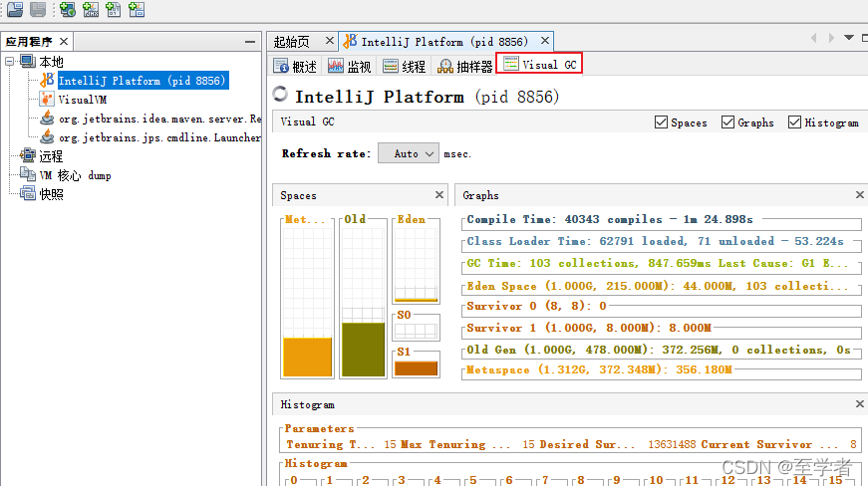Screen dimensions: 868x486
Task: Click the Add VM coredump toolbar icon
Action: coord(113,9)
